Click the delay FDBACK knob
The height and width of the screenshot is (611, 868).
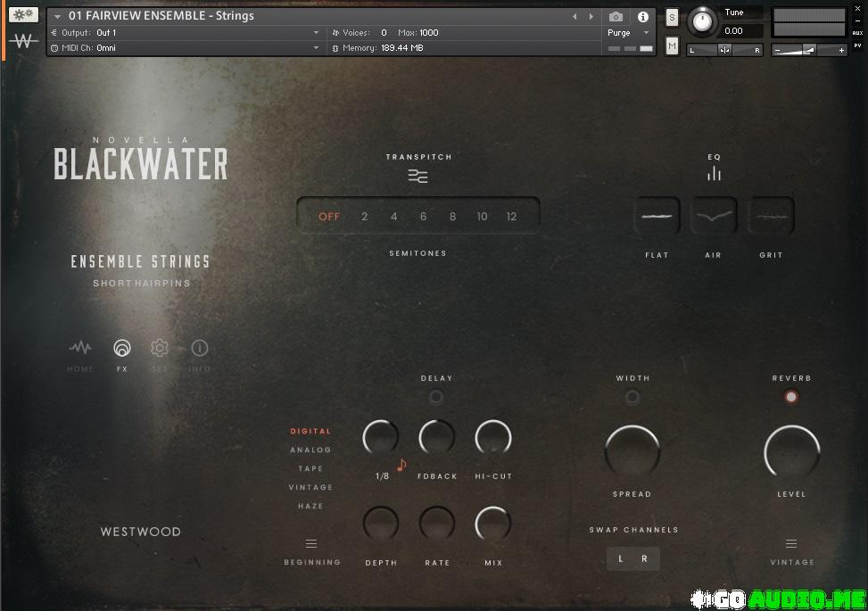(x=437, y=438)
